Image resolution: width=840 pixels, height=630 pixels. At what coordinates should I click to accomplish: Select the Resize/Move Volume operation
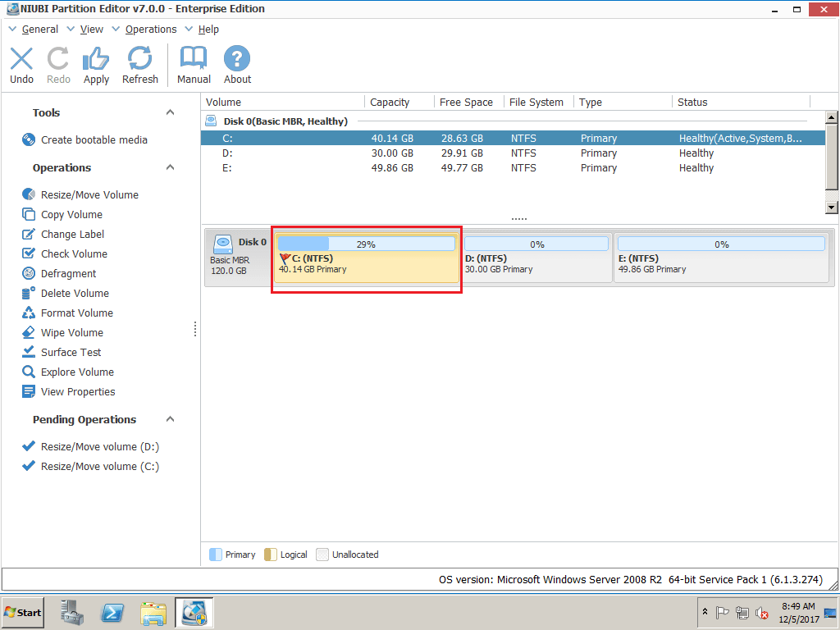pyautogui.click(x=89, y=195)
